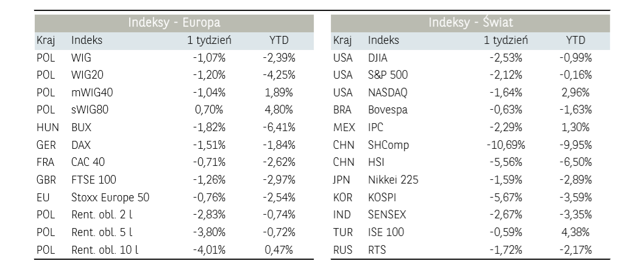The width and height of the screenshot is (644, 269).
Task: Select the BUX index name
Action: (81, 127)
